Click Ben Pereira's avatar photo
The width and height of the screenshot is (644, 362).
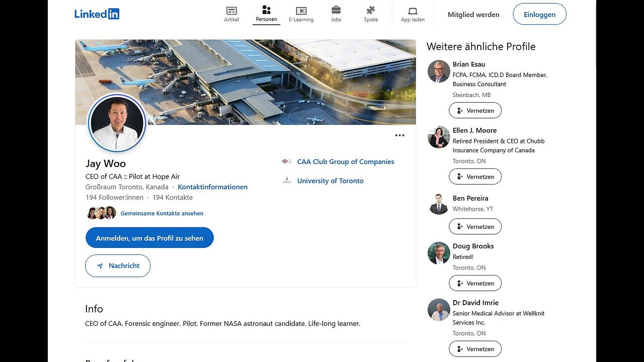[x=439, y=204]
